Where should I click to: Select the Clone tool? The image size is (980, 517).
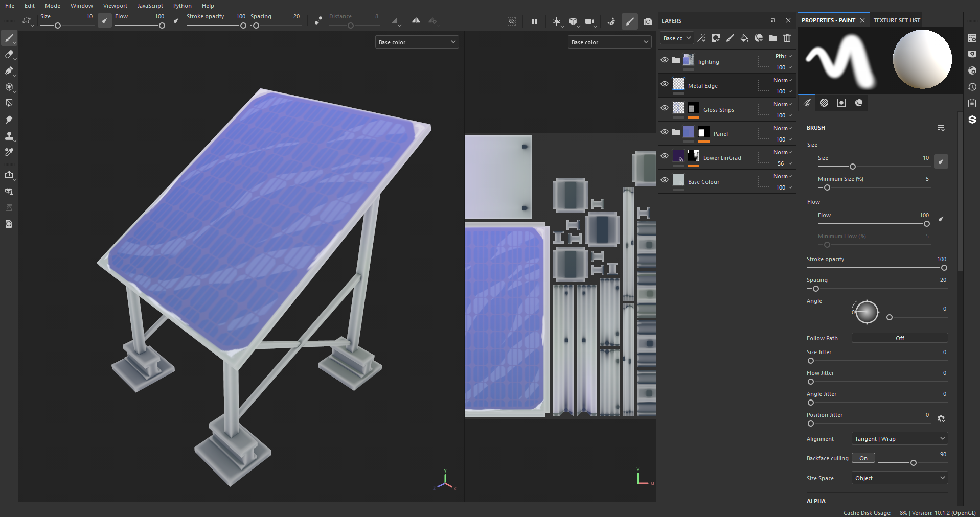9,136
